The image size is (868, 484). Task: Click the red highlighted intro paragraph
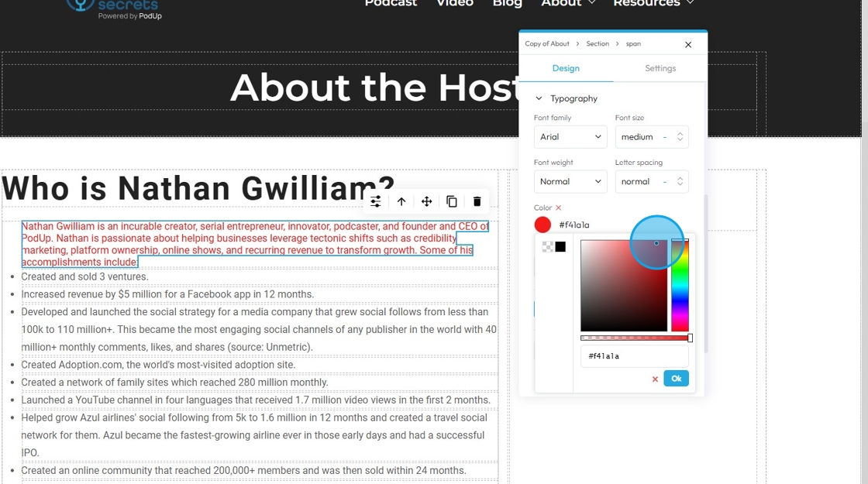255,244
